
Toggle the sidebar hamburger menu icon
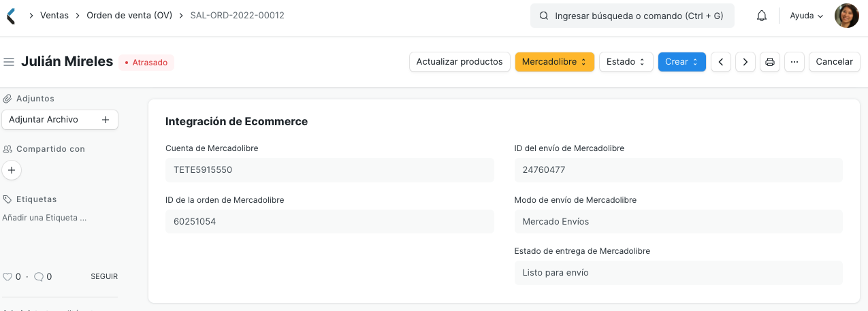click(9, 62)
